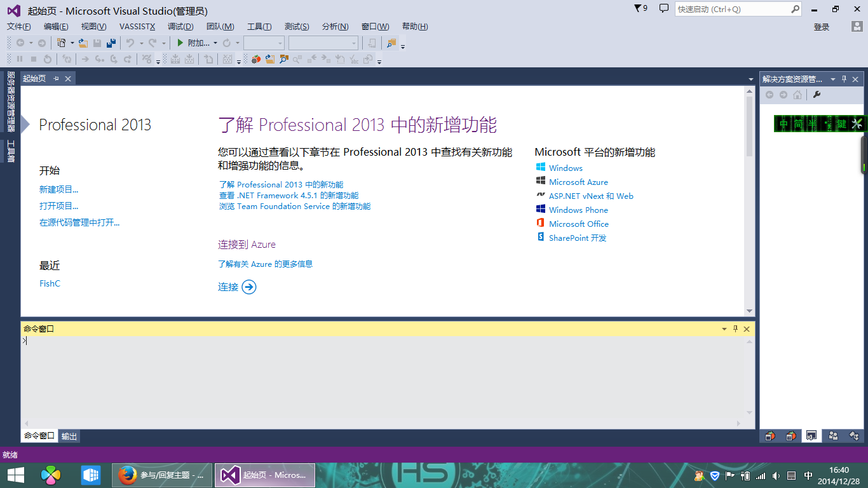Toggle auto-hide pin on command window

[x=735, y=329]
